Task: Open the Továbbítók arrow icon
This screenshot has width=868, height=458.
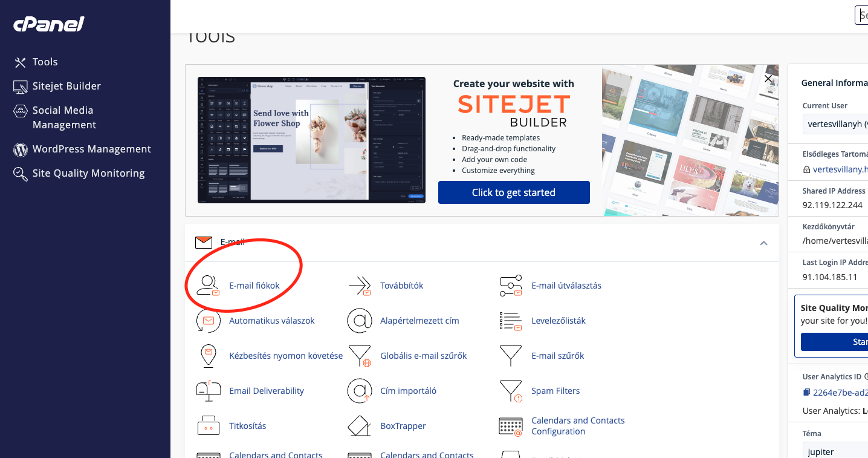Action: tap(360, 286)
